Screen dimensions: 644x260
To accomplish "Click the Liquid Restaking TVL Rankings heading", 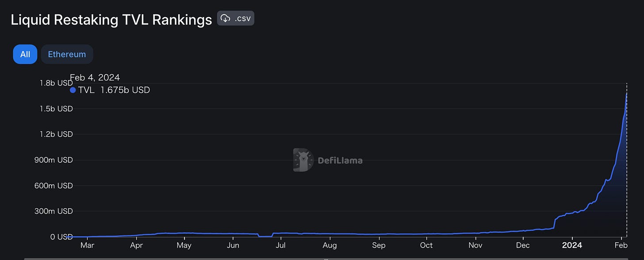I will [x=111, y=19].
